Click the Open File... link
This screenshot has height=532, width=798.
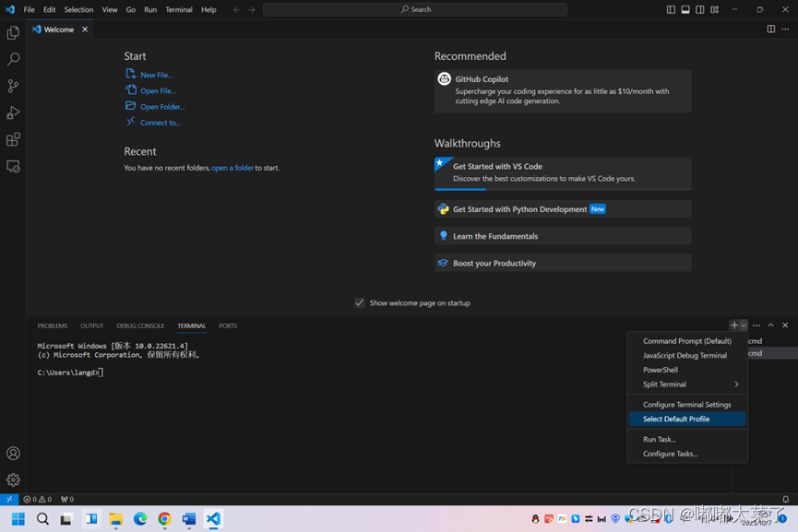tap(158, 90)
